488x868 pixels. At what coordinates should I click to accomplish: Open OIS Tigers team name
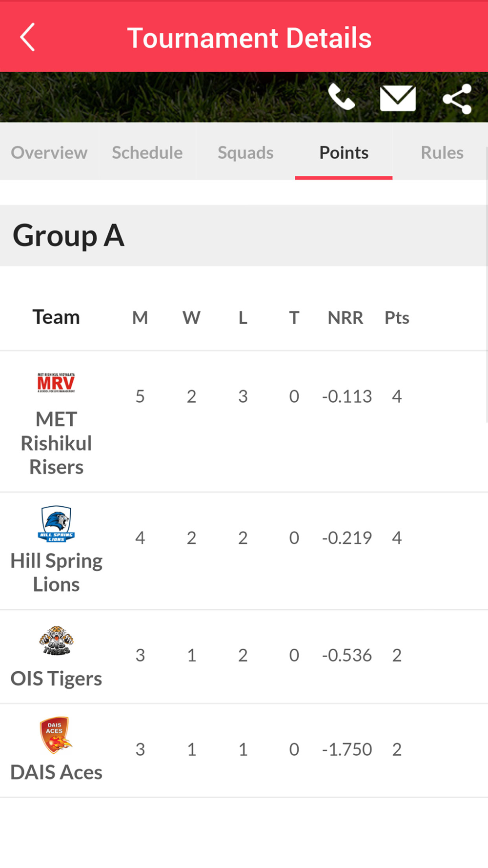pos(56,679)
